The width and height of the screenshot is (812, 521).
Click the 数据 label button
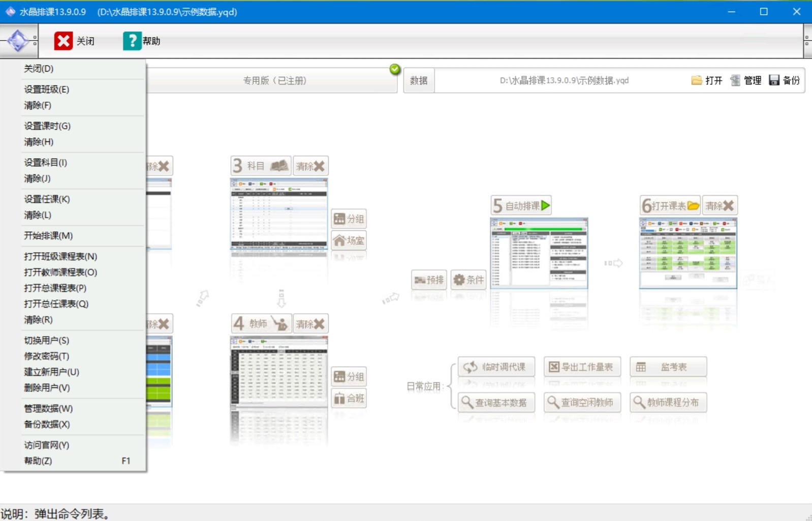419,80
